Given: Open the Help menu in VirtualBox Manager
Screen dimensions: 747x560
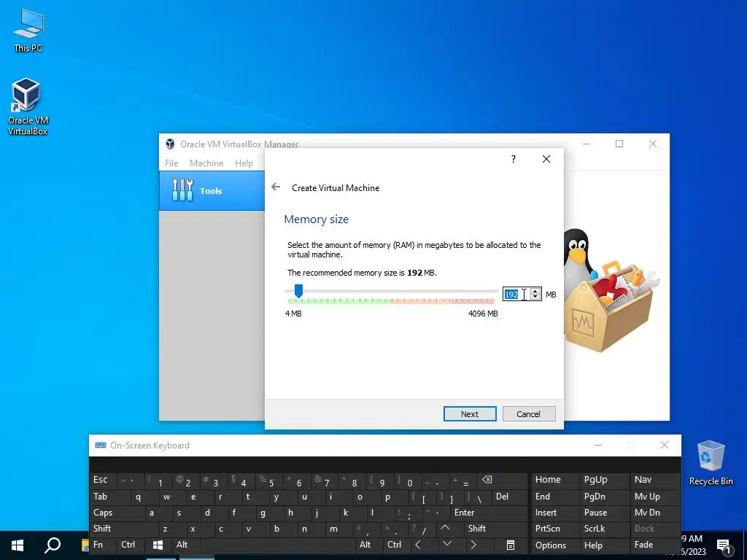Looking at the screenshot, I should coord(244,163).
